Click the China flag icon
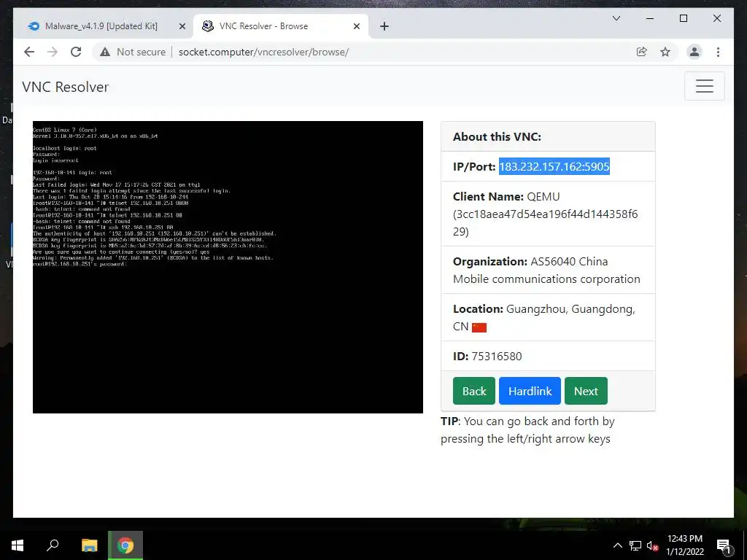The image size is (747, 560). (479, 327)
